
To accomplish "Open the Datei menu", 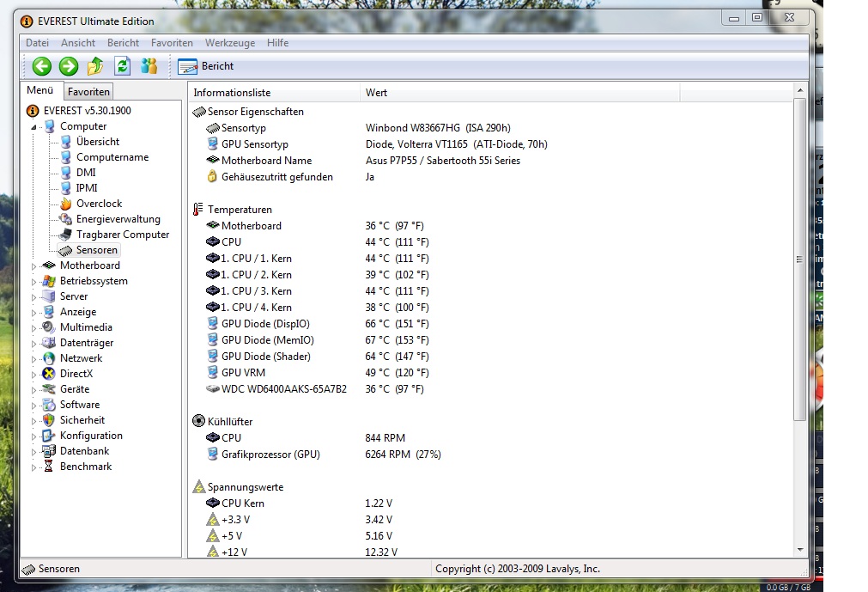I will (x=37, y=43).
